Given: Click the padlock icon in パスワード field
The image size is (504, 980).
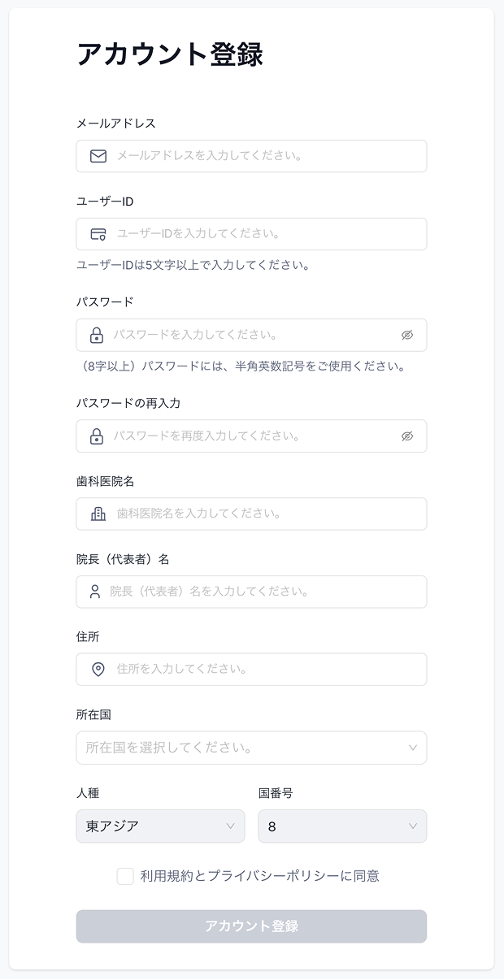Looking at the screenshot, I should point(97,335).
